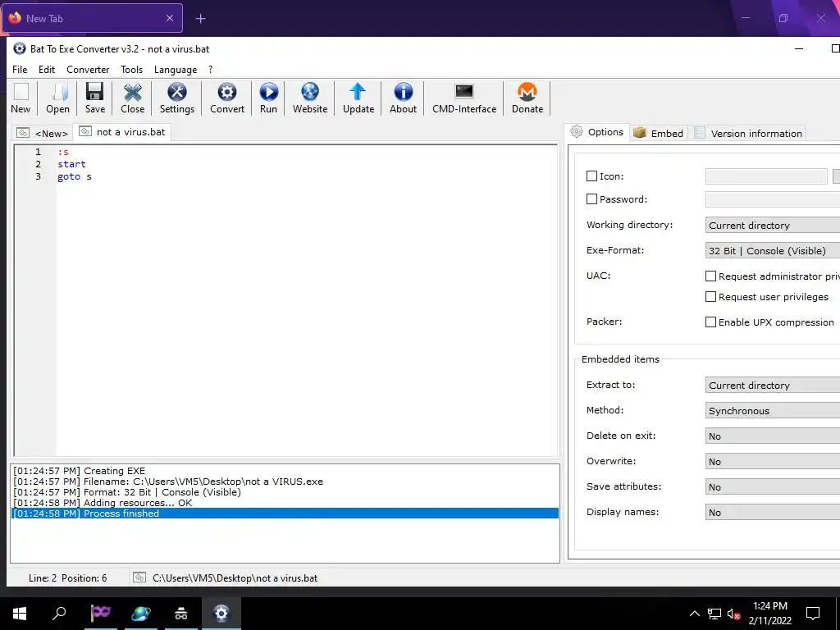The height and width of the screenshot is (630, 840).
Task: Open the Delete on exit dropdown
Action: point(773,436)
